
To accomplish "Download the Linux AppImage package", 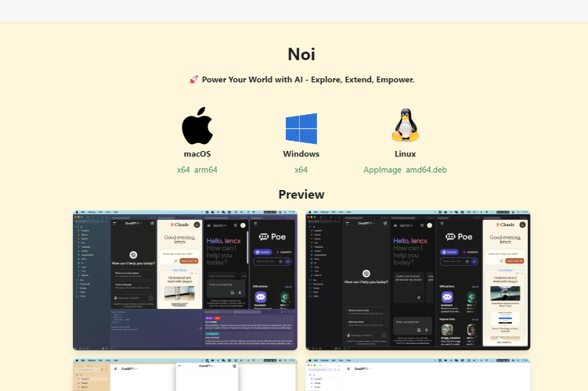I will click(382, 170).
